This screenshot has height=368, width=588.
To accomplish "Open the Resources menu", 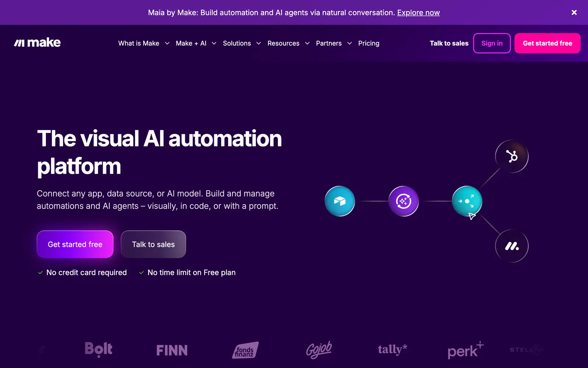I will [x=283, y=43].
